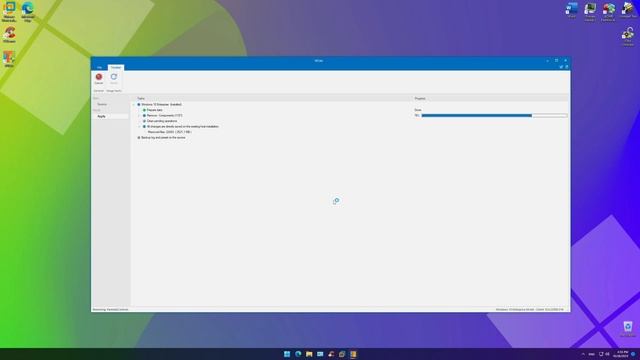Click the red Cancel icon in toolbar
This screenshot has width=640, height=360.
point(99,78)
